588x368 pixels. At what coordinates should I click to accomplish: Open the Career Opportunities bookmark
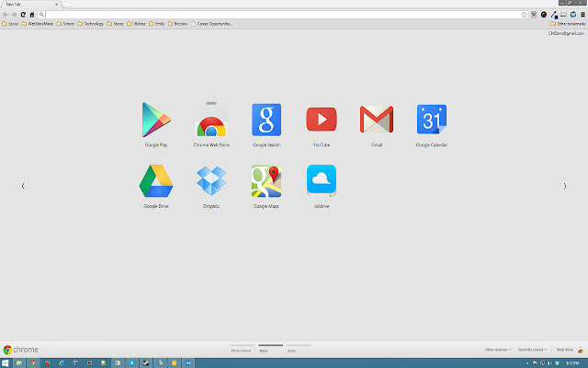click(x=212, y=24)
